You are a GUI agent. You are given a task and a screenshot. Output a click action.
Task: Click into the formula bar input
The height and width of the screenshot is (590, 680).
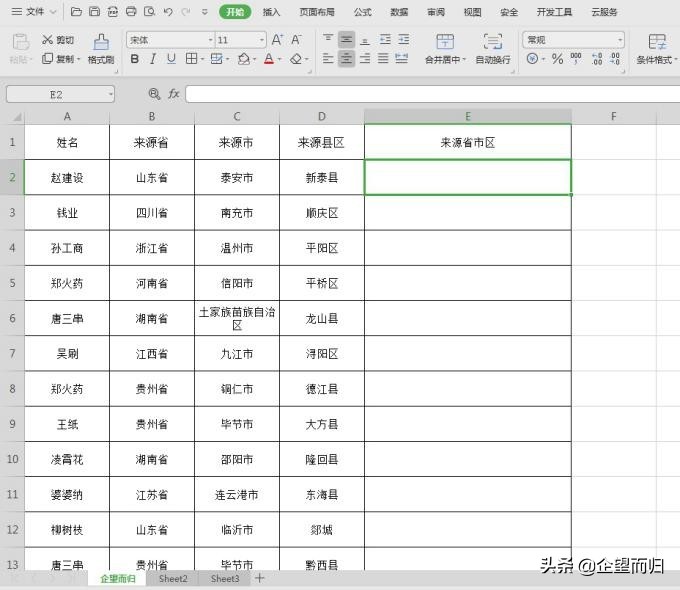coord(432,94)
